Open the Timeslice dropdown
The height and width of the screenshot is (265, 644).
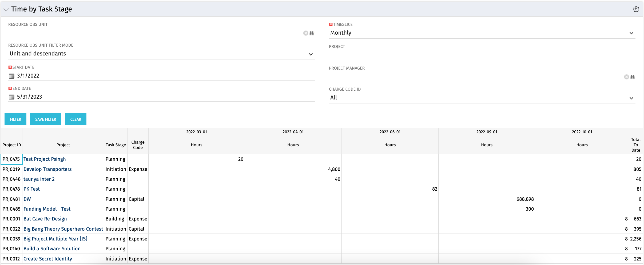click(x=631, y=33)
